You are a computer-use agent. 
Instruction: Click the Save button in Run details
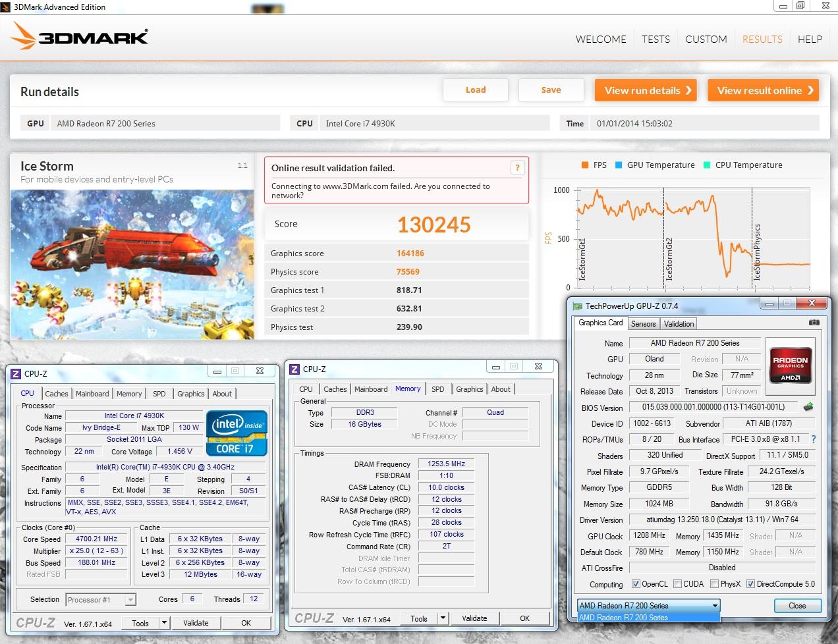tap(551, 90)
